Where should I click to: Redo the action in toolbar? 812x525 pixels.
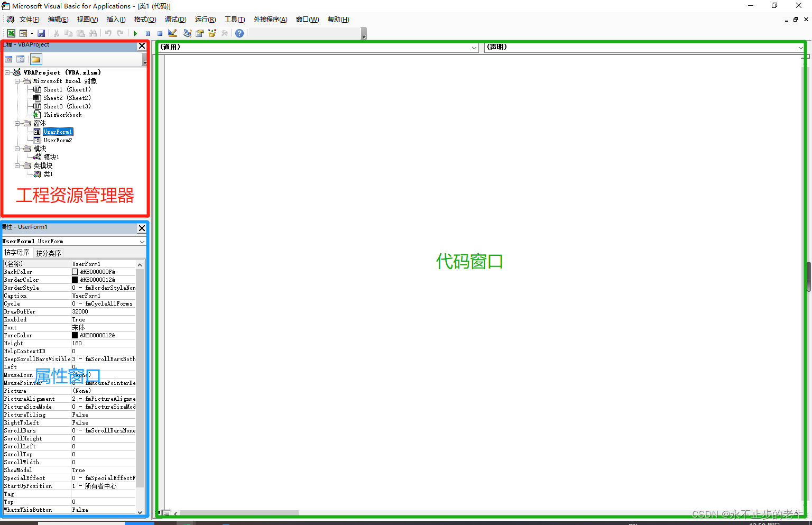120,33
